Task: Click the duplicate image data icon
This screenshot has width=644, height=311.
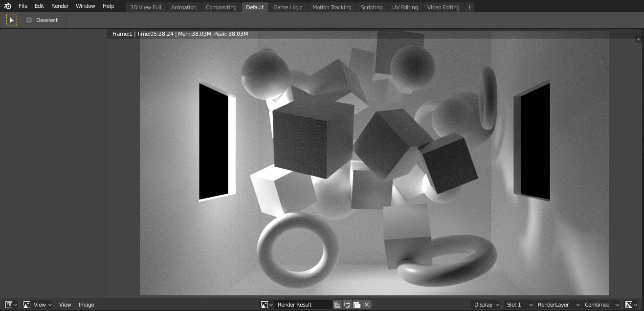Action: coord(347,304)
